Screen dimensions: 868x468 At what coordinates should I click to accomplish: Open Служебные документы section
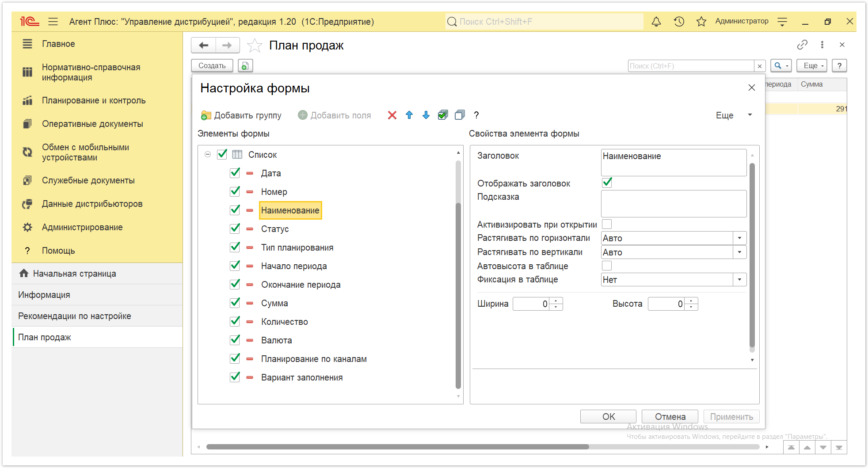point(88,180)
